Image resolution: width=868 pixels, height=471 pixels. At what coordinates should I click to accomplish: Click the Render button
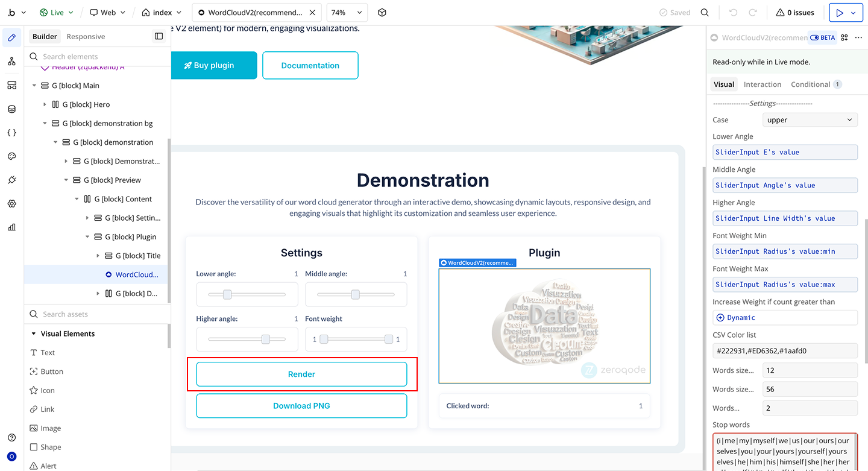301,374
